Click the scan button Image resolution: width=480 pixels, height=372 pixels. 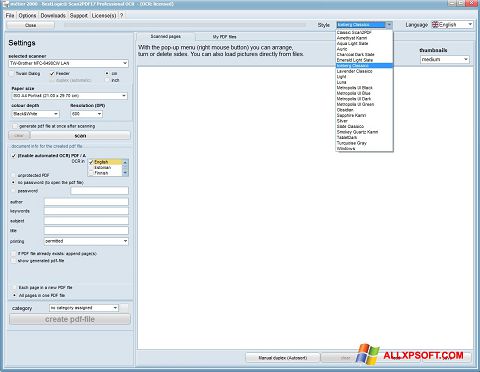pyautogui.click(x=80, y=136)
